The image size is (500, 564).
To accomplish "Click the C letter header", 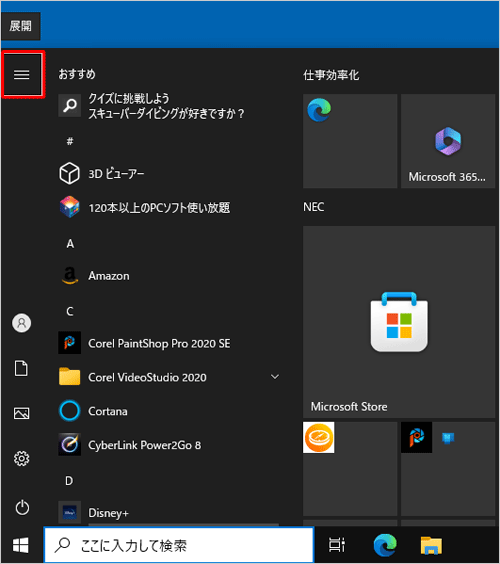I will 70,311.
